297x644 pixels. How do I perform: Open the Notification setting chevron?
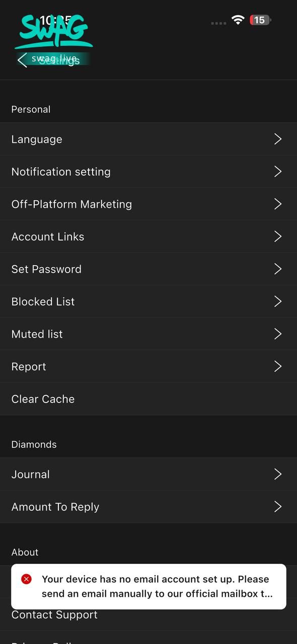(x=278, y=172)
